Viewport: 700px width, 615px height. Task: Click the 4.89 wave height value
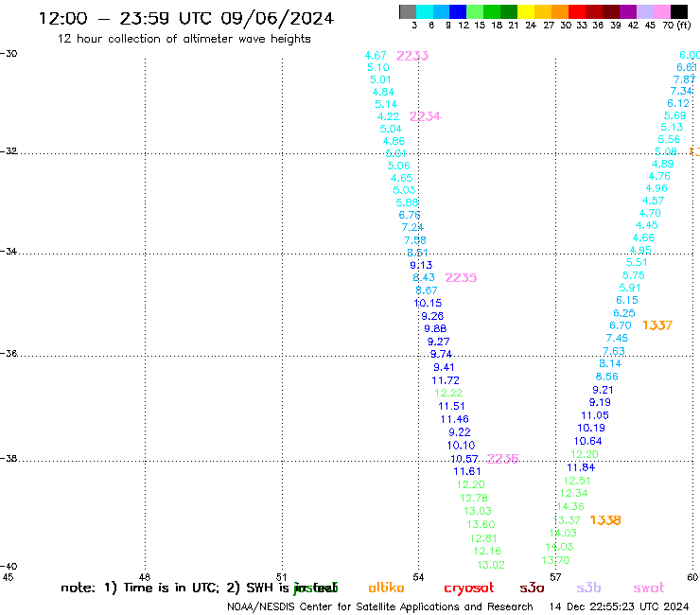point(662,164)
